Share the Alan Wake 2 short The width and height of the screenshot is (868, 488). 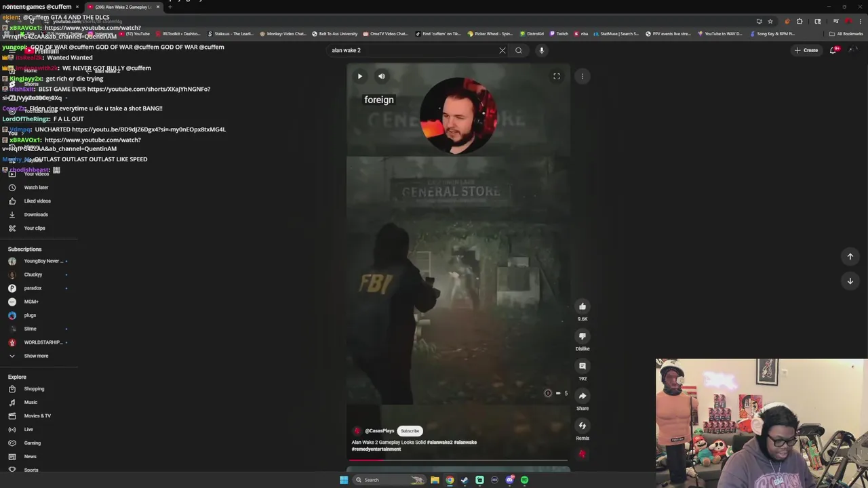click(x=583, y=396)
